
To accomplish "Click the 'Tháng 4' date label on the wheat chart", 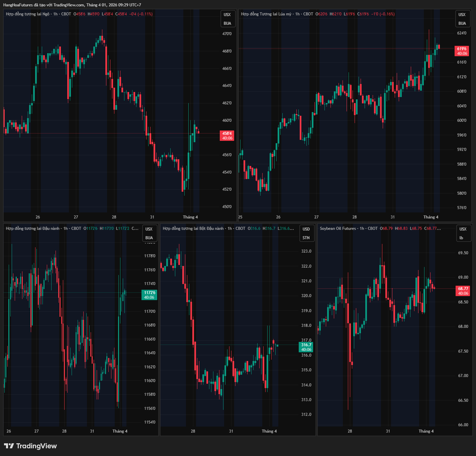I will (431, 217).
